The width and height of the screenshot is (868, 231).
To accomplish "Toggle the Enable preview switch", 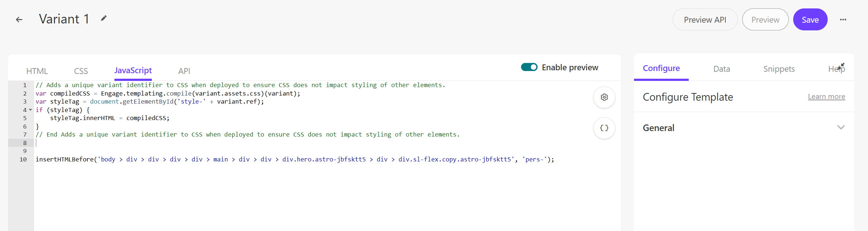I will 529,67.
